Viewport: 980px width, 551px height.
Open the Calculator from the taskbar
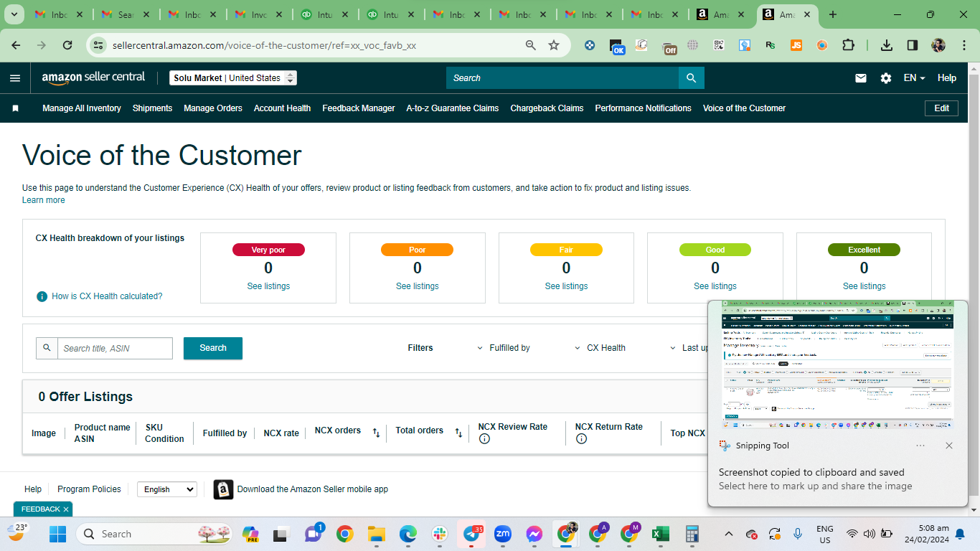692,534
